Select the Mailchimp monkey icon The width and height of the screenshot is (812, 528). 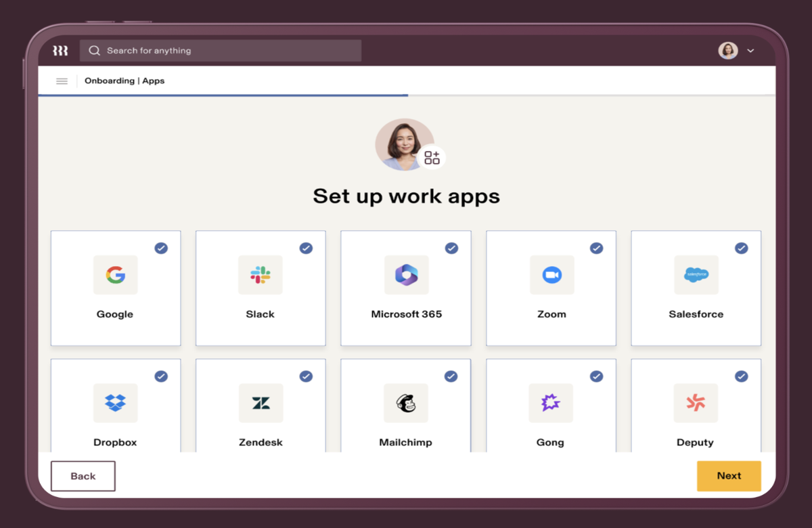click(406, 403)
